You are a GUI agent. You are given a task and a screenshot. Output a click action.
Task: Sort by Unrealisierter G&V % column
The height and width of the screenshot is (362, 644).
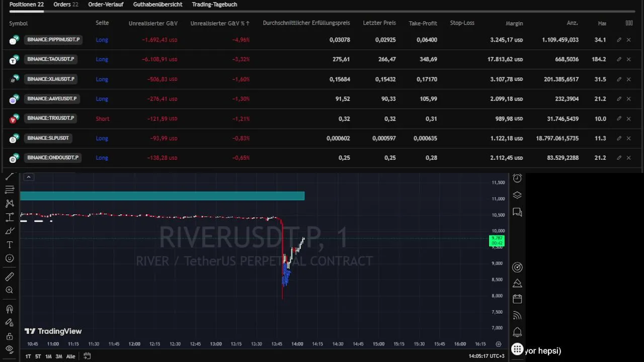click(x=220, y=23)
